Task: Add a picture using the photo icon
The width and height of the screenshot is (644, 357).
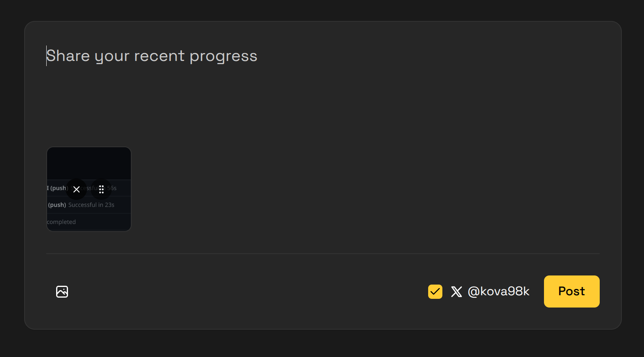Action: (62, 292)
